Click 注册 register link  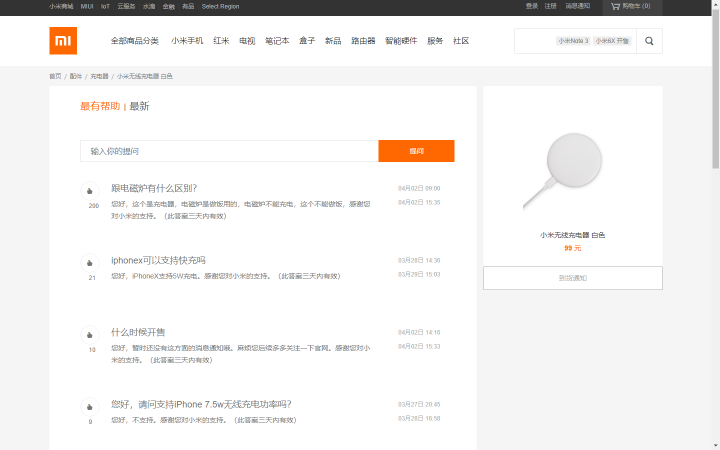click(551, 6)
